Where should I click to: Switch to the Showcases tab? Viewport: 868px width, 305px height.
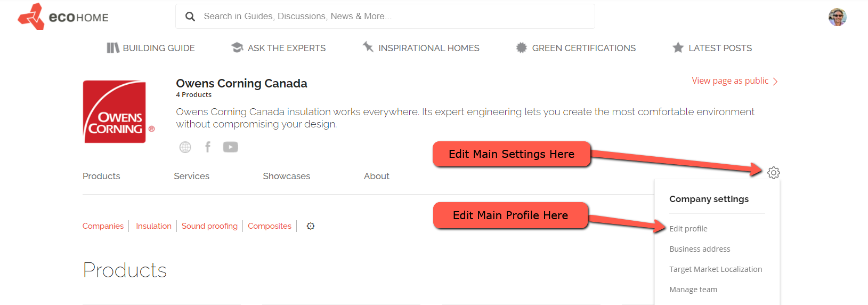pyautogui.click(x=286, y=176)
